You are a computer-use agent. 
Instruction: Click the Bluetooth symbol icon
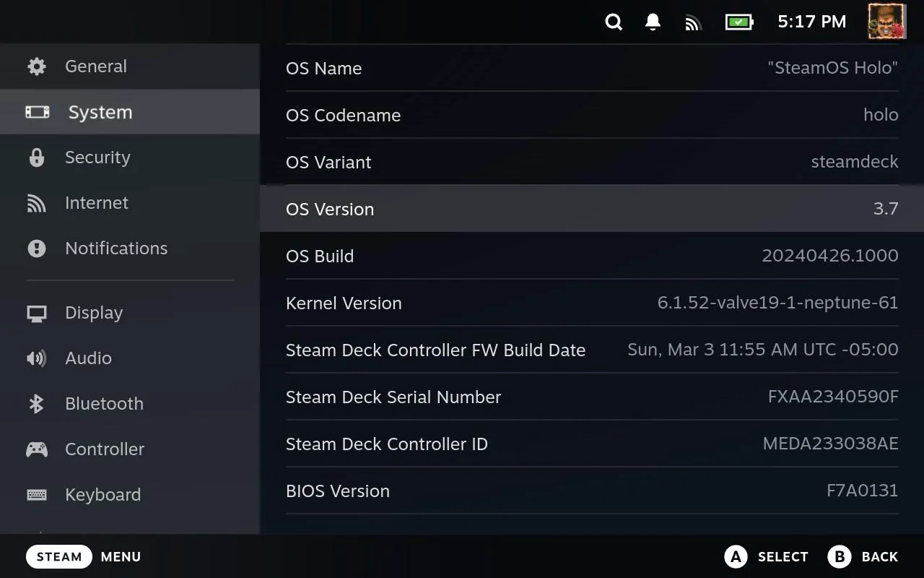[x=37, y=404]
